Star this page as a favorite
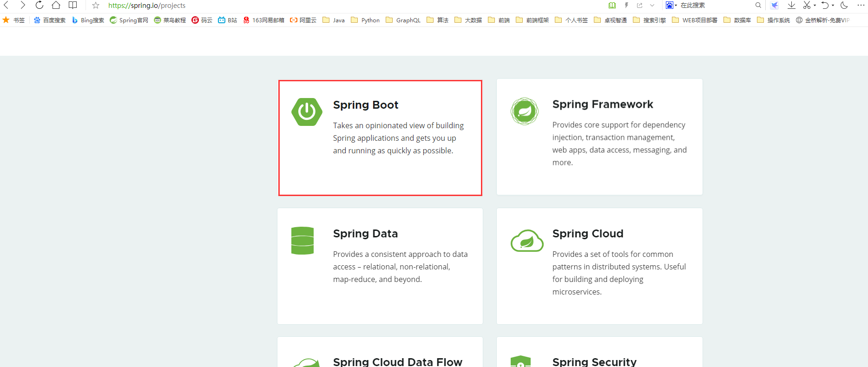The height and width of the screenshot is (367, 868). [x=96, y=6]
